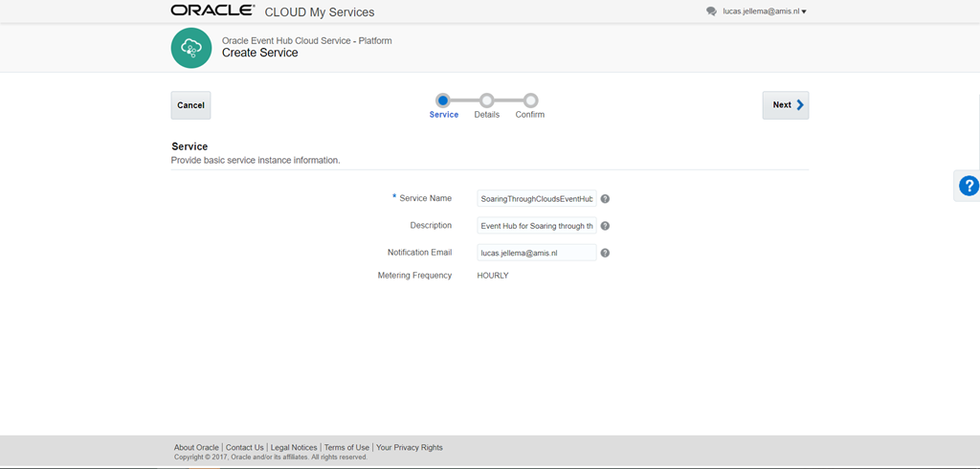The image size is (980, 469).
Task: Open the About Oracle link
Action: (196, 448)
